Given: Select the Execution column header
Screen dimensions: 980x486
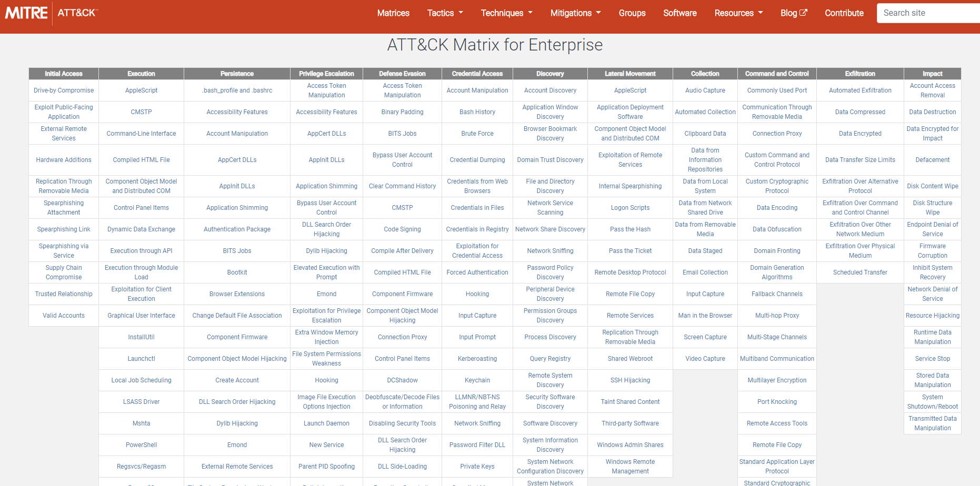Looking at the screenshot, I should [141, 74].
